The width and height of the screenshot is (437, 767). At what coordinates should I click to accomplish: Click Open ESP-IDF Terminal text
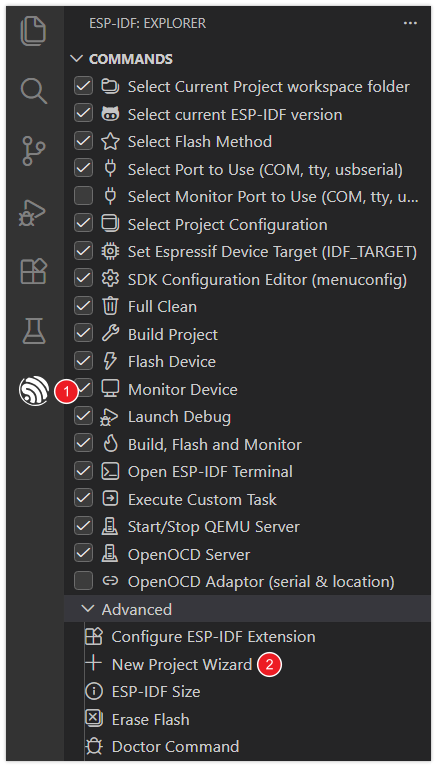click(x=210, y=472)
